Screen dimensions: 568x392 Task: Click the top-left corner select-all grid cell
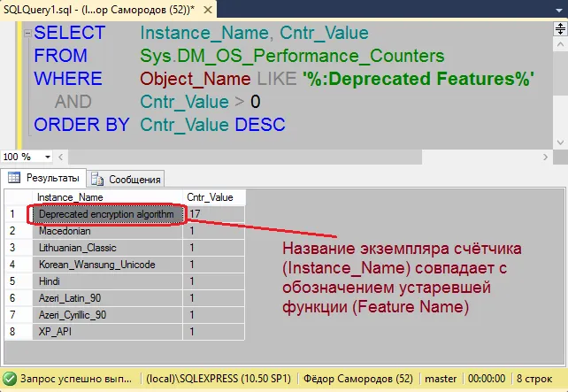coord(14,196)
